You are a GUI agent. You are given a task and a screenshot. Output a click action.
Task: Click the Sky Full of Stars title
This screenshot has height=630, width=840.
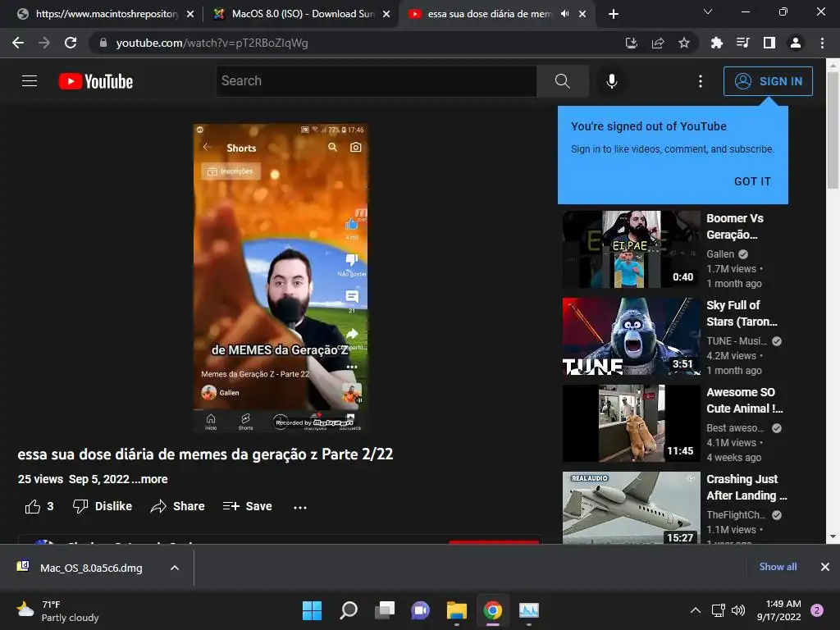(x=742, y=313)
